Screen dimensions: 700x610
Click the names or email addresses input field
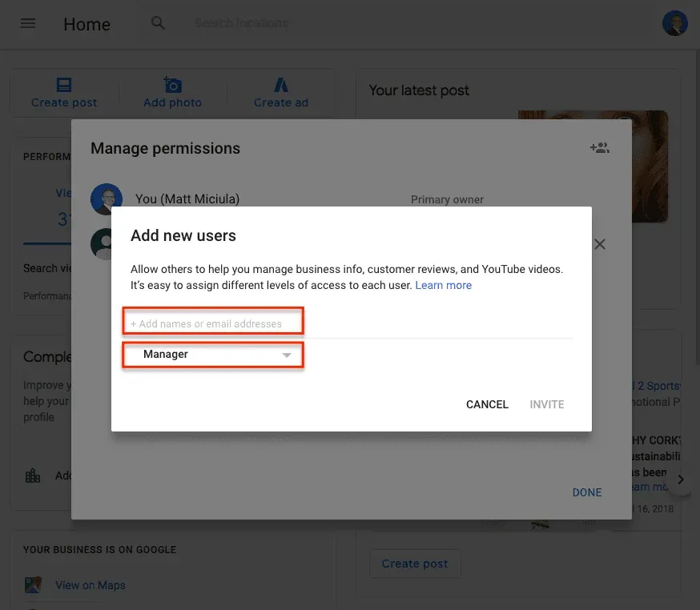click(212, 321)
